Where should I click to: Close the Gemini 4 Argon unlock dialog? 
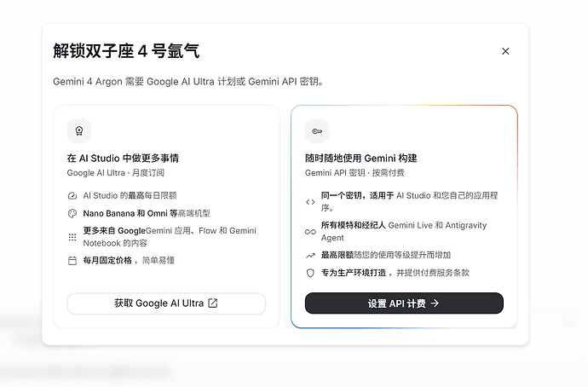point(505,51)
